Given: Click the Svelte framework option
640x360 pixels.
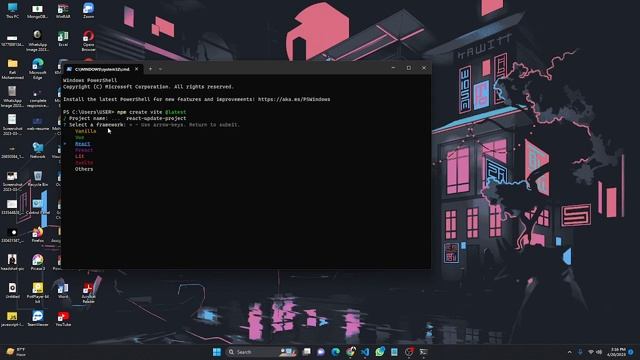Looking at the screenshot, I should click(x=84, y=162).
